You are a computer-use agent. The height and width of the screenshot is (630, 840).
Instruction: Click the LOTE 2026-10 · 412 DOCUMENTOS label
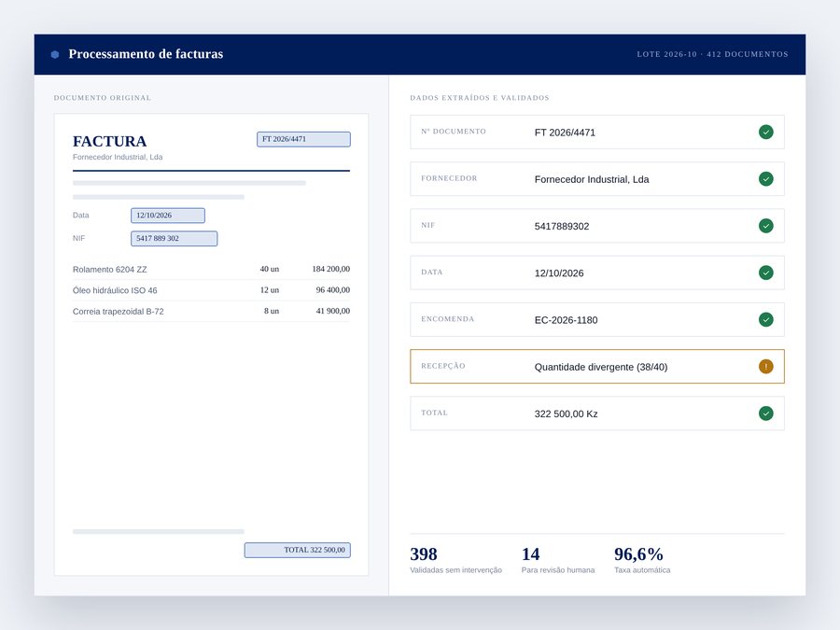tap(712, 54)
